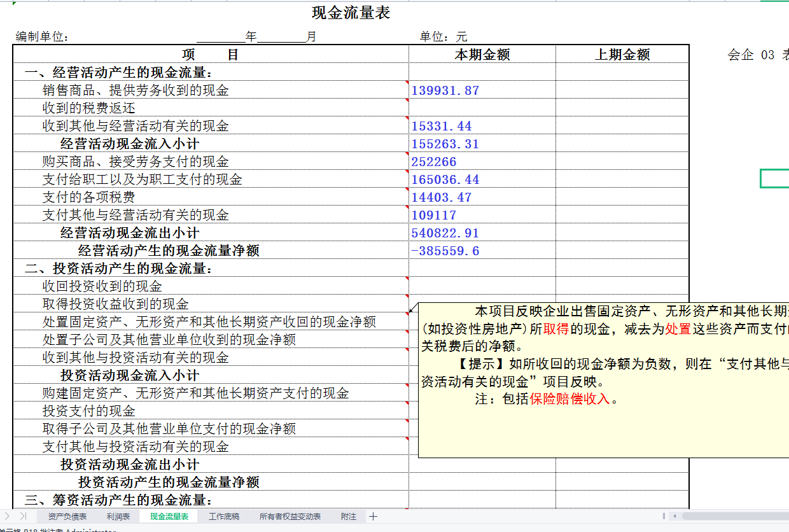This screenshot has height=532, width=789.
Task: Select row 销售商品、提供劳务收到的现金
Action: pyautogui.click(x=136, y=90)
